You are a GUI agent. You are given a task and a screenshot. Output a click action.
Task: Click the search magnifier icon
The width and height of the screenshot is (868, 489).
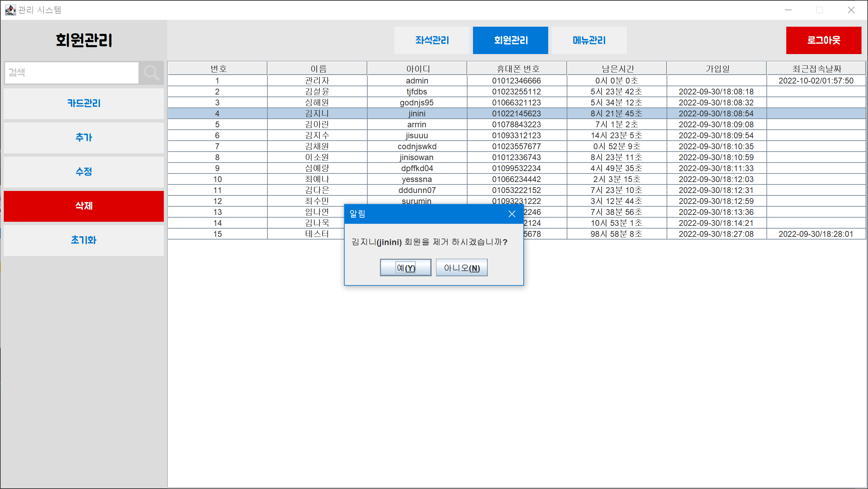(152, 73)
